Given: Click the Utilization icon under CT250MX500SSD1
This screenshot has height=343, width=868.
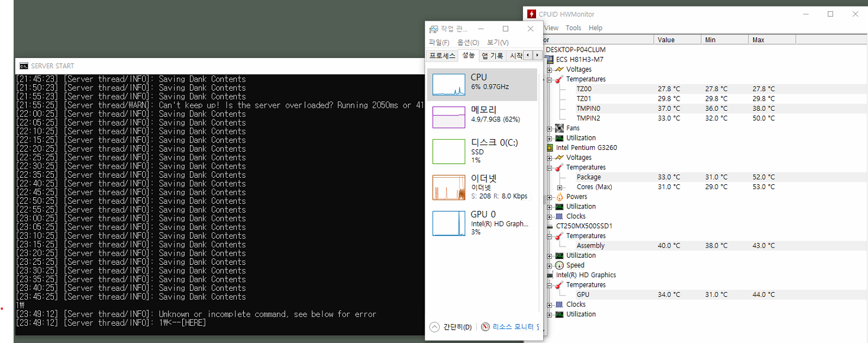Looking at the screenshot, I should point(559,255).
